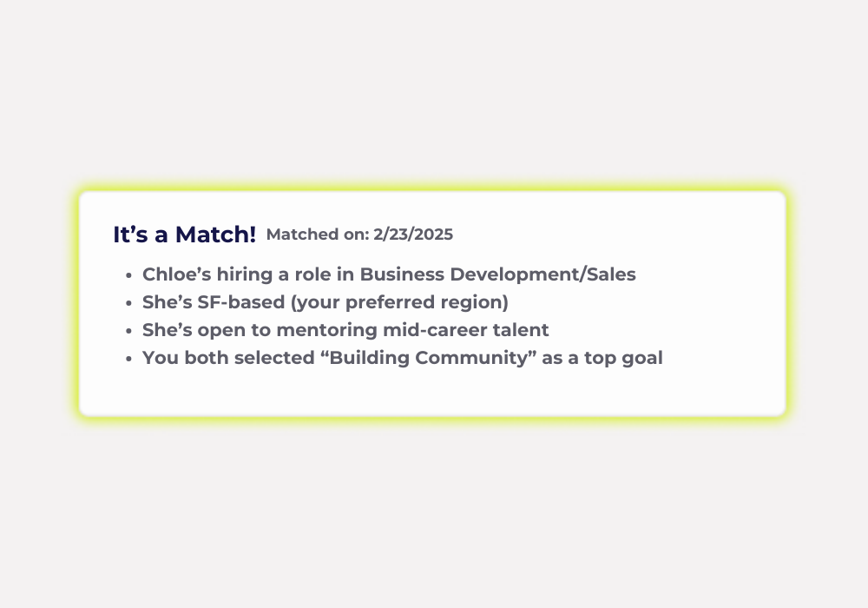Click "Matched on:" label text
Screen dimensions: 868x608
[318, 235]
